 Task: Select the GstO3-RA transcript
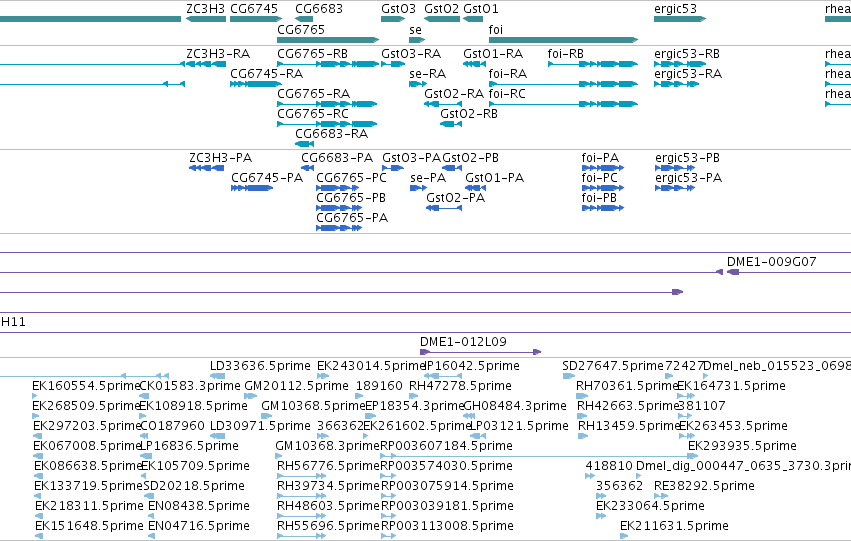click(x=393, y=64)
